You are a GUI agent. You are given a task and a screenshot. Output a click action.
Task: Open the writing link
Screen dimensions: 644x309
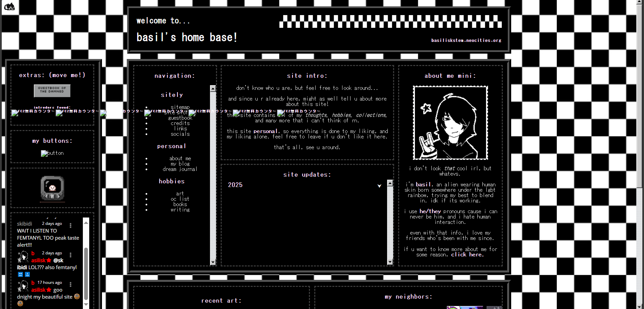180,210
